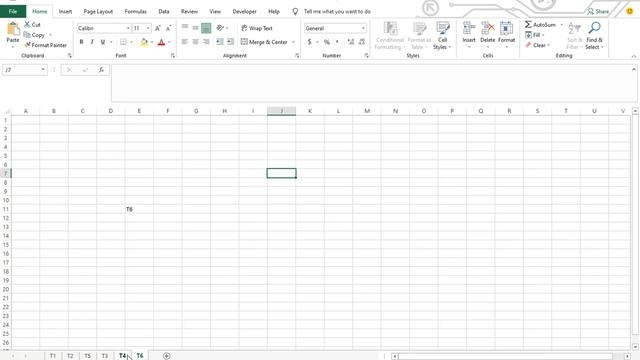The image size is (640, 360).
Task: Apply the yellow fill color
Action: (144, 42)
